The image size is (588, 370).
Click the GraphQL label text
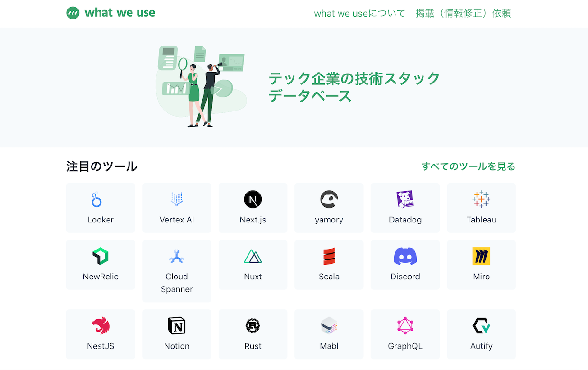405,346
